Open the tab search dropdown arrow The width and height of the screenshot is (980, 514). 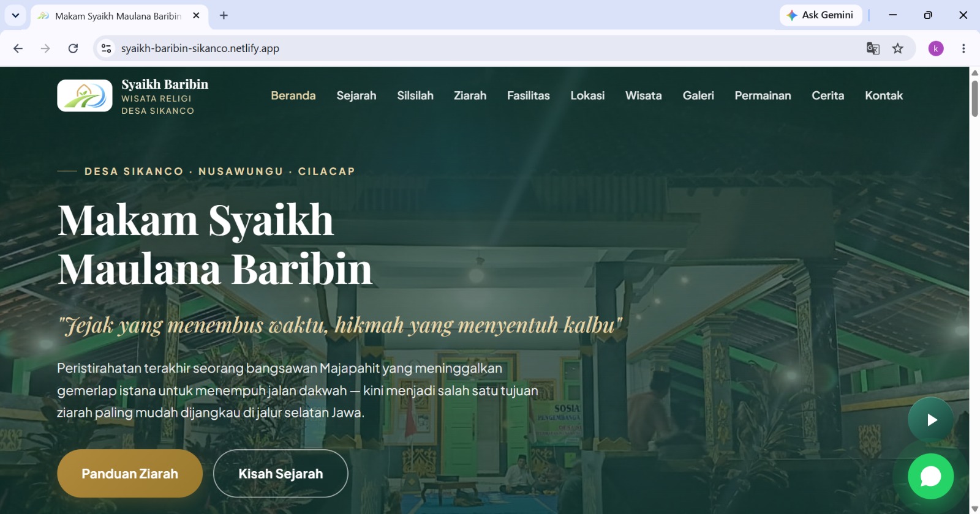click(15, 15)
